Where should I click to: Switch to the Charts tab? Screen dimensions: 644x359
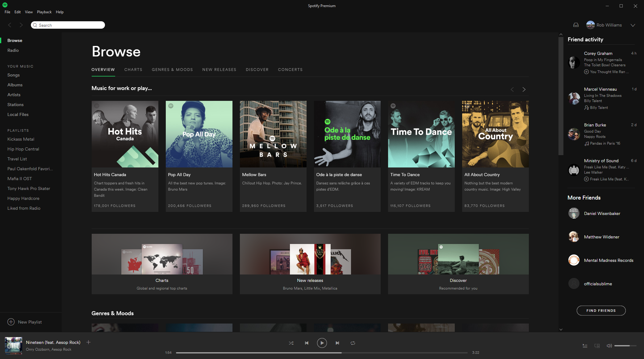click(133, 70)
